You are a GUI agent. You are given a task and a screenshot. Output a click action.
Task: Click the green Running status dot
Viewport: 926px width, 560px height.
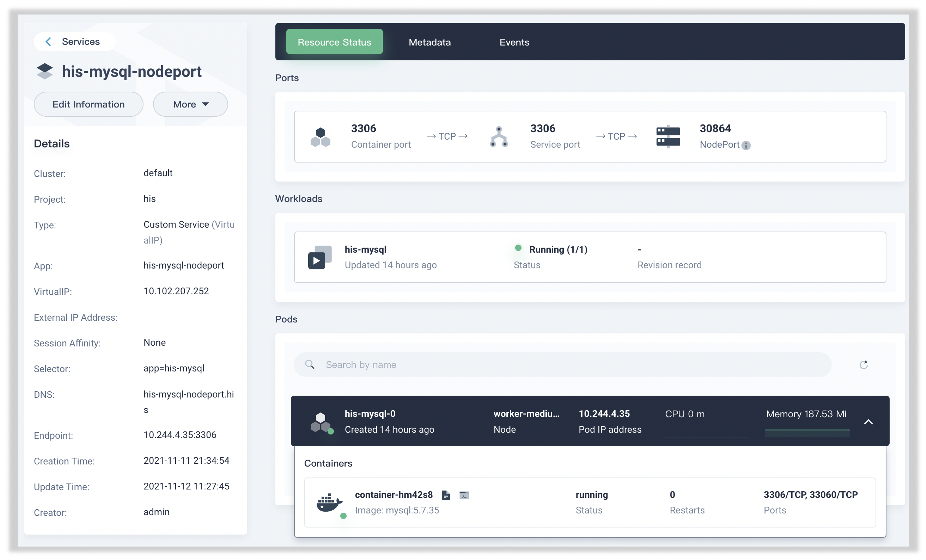tap(518, 248)
